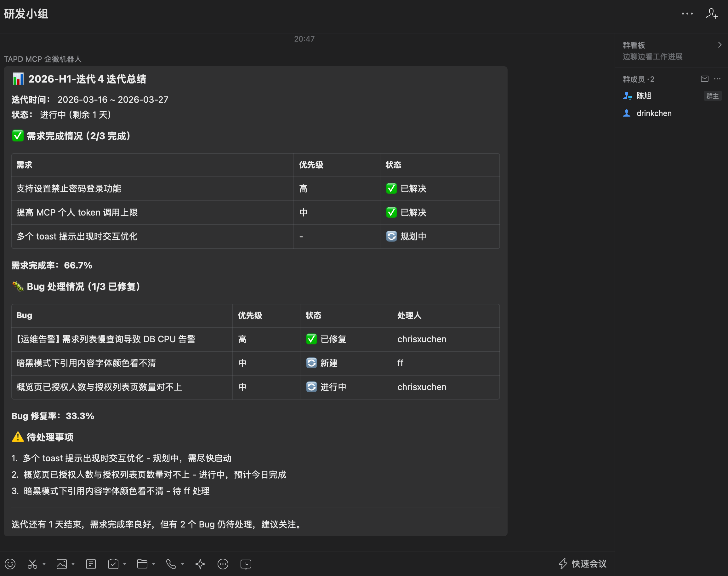Click the group members mail icon
The width and height of the screenshot is (728, 576).
704,79
